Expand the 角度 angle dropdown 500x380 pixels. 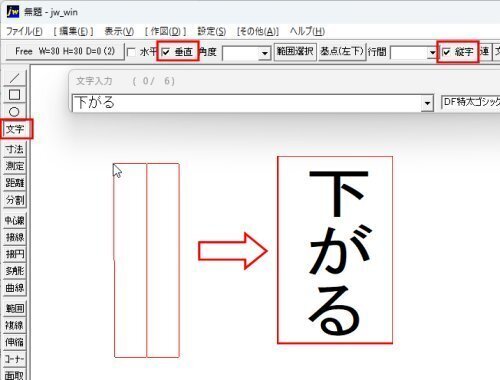point(265,53)
